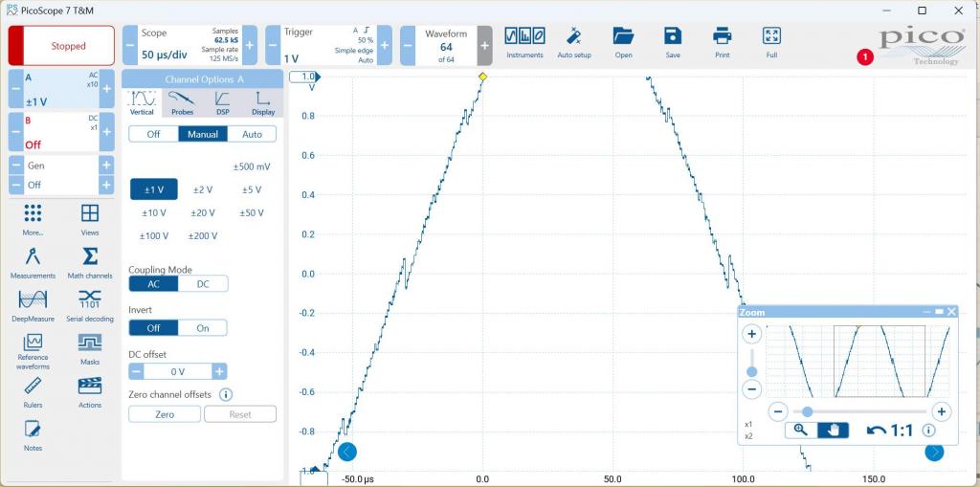
Task: Increase the DC offset with plus
Action: point(220,371)
